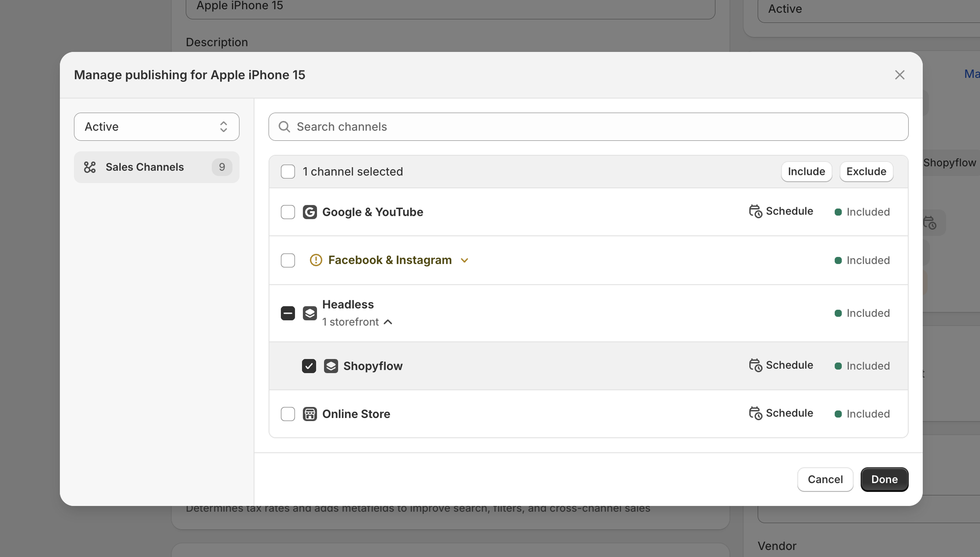The width and height of the screenshot is (980, 557).
Task: Click the Facebook & Instagram warning icon
Action: point(316,260)
